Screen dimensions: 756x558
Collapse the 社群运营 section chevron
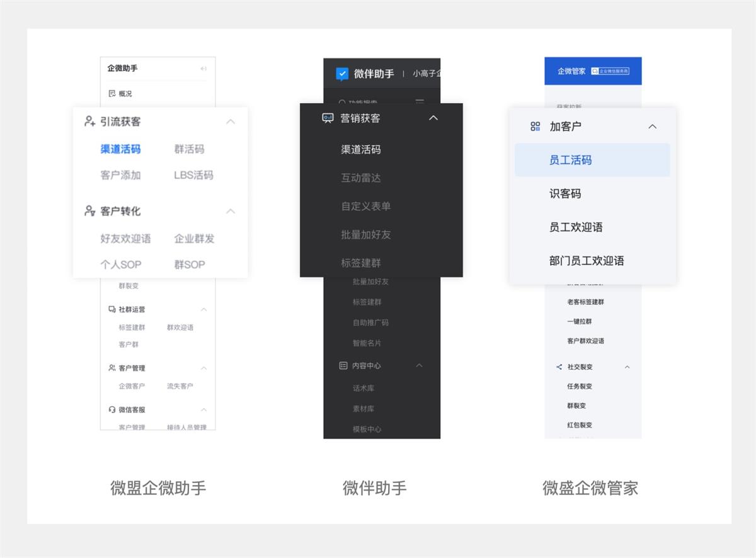coord(203,309)
